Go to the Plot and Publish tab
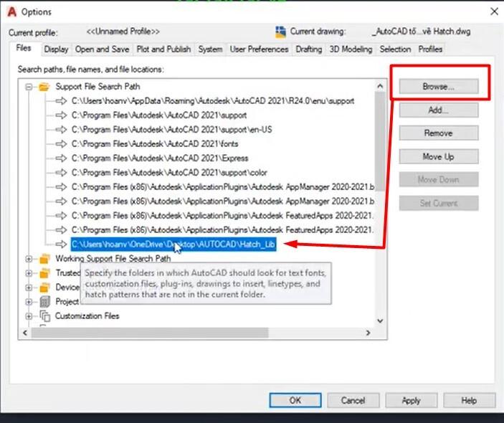Image resolution: width=504 pixels, height=423 pixels. click(163, 49)
